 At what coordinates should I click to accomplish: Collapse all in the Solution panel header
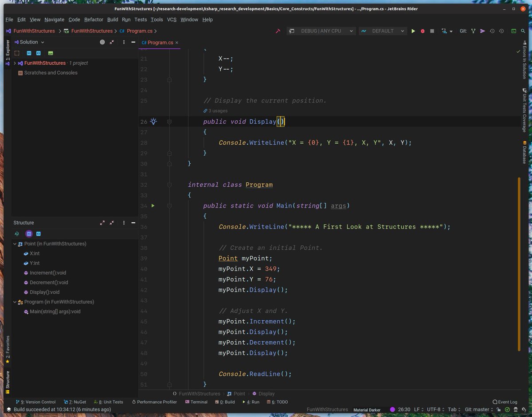[112, 42]
